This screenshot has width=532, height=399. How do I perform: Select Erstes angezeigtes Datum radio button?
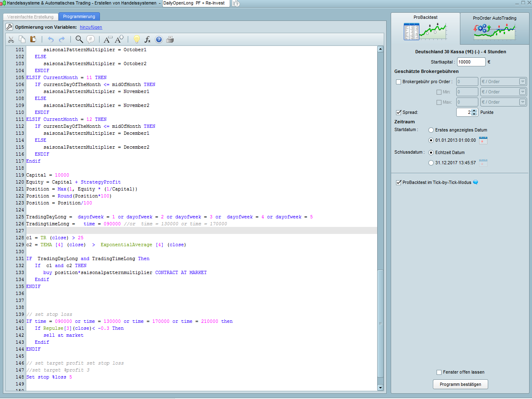(x=431, y=130)
